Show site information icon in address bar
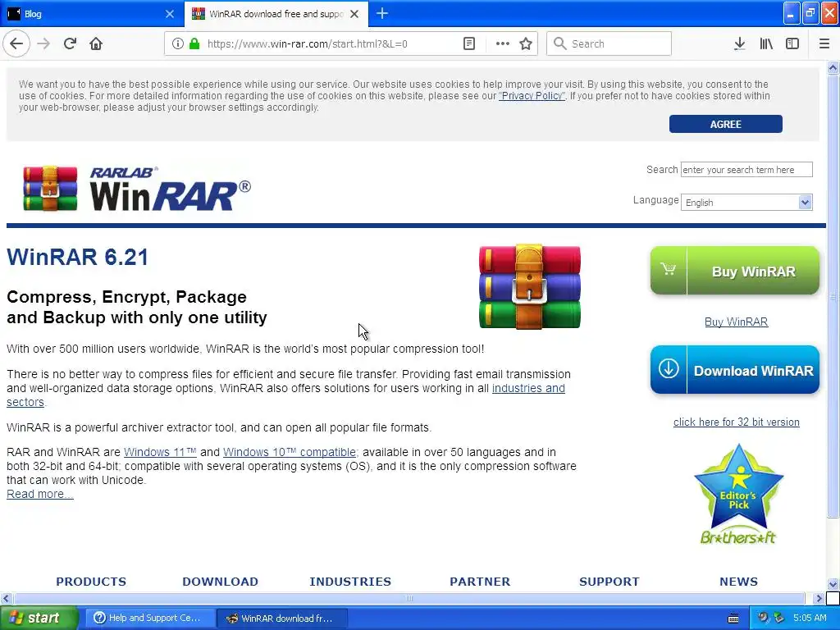Screen dimensions: 840x630 [x=178, y=43]
